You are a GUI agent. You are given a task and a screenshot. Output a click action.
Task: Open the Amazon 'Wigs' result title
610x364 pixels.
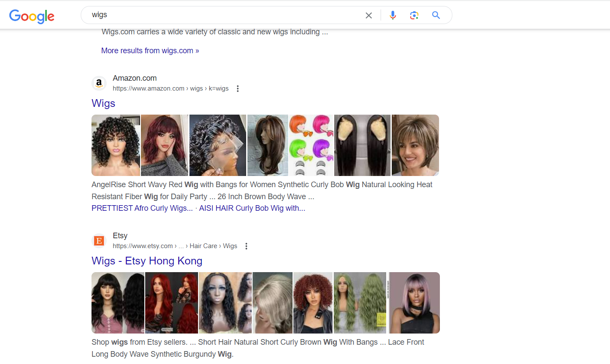click(x=104, y=103)
